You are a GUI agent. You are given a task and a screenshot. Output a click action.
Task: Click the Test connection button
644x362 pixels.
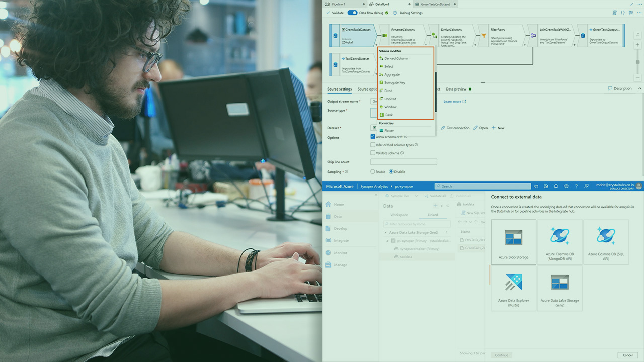pyautogui.click(x=455, y=128)
